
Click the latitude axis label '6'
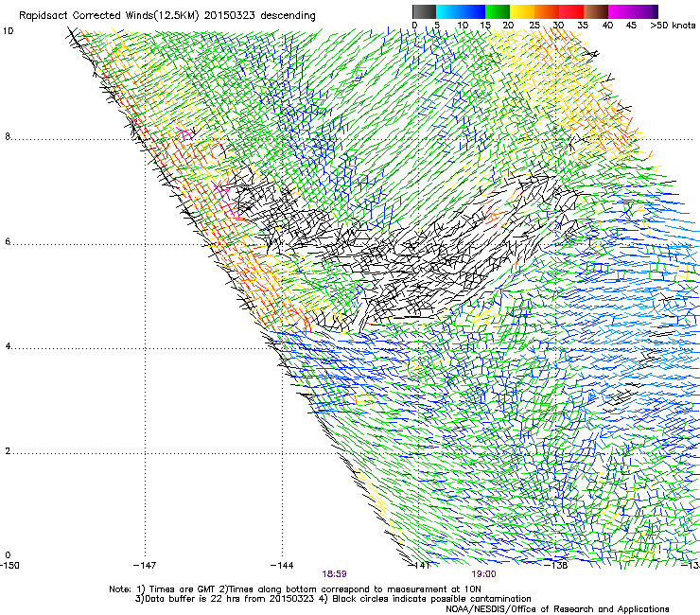coord(8,241)
